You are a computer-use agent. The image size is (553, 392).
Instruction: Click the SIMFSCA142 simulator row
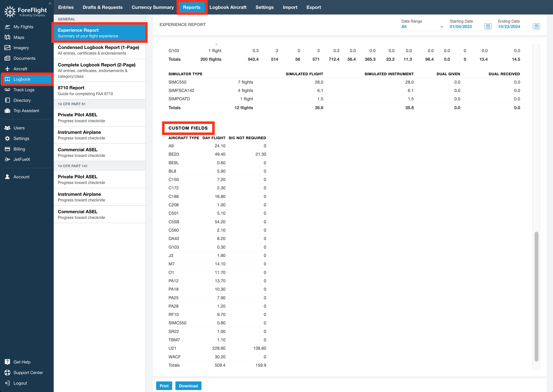(x=346, y=90)
